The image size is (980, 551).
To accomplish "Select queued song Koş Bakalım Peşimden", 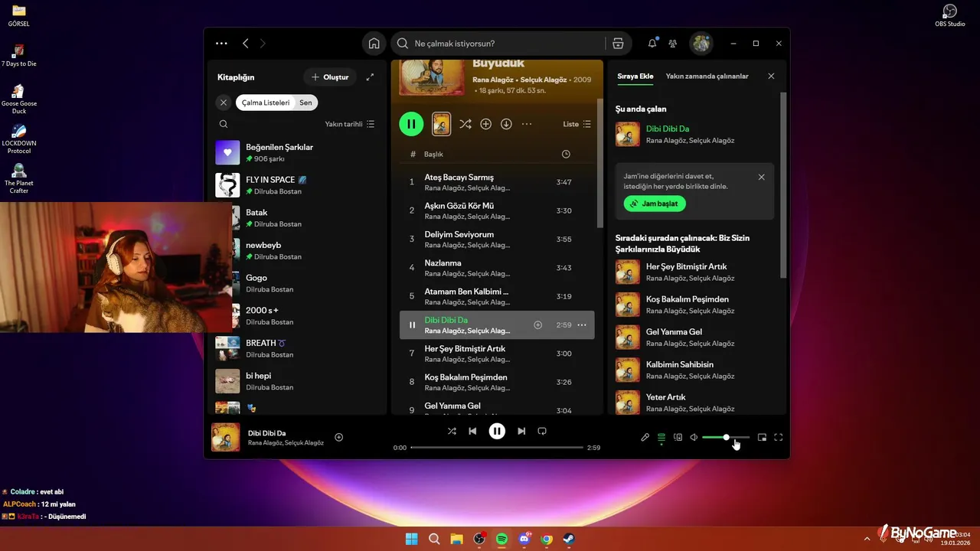I will (x=697, y=305).
